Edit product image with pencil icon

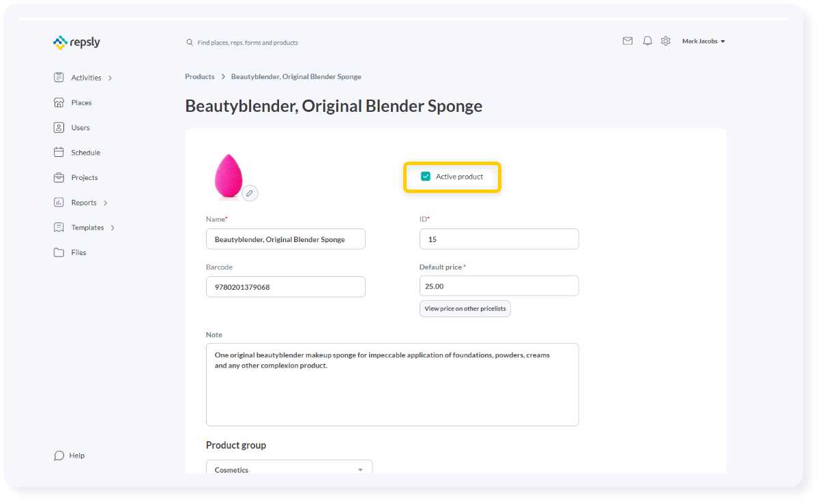(x=250, y=193)
